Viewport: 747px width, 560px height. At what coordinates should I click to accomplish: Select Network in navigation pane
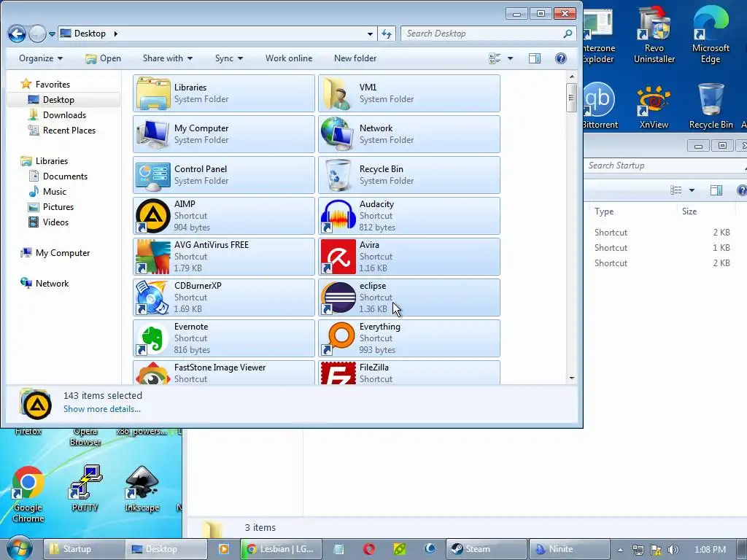52,284
